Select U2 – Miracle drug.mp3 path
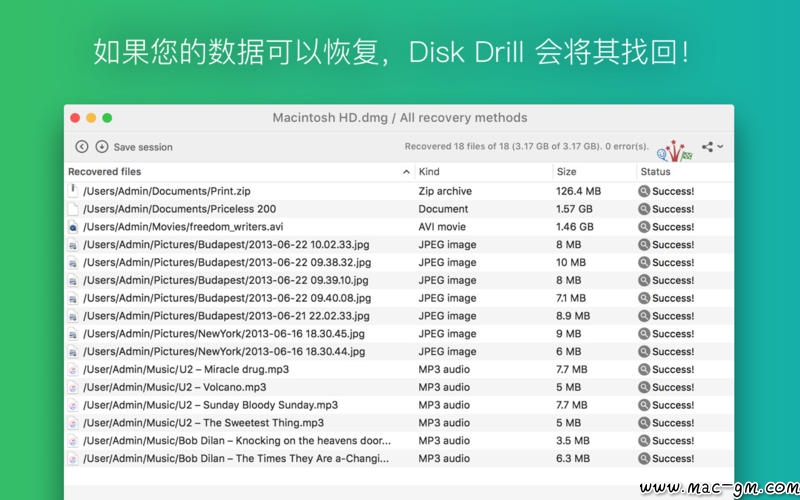The width and height of the screenshot is (800, 500). (x=186, y=369)
